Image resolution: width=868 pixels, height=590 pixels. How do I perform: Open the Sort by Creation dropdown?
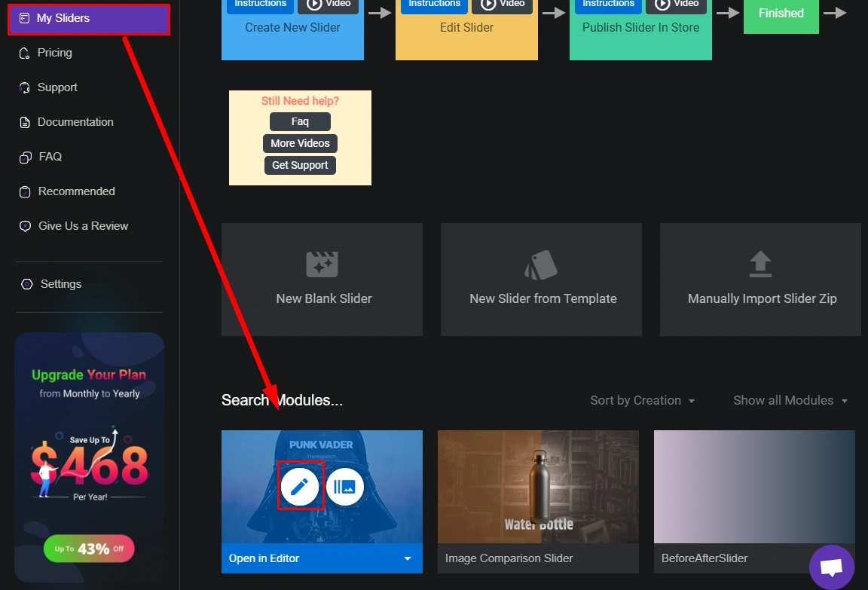click(x=642, y=401)
